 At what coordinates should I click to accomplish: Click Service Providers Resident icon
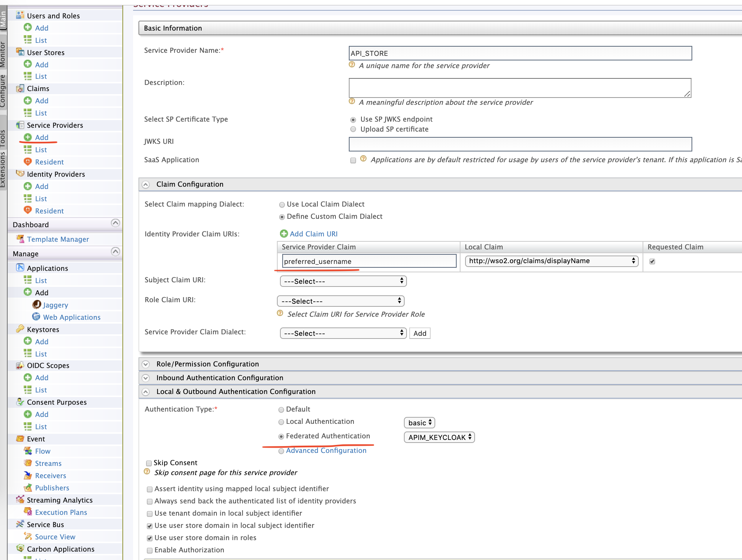(x=28, y=162)
